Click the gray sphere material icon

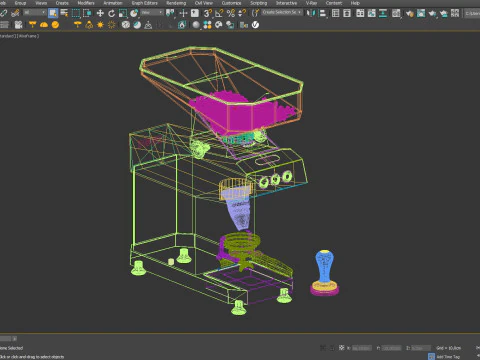pos(196,25)
